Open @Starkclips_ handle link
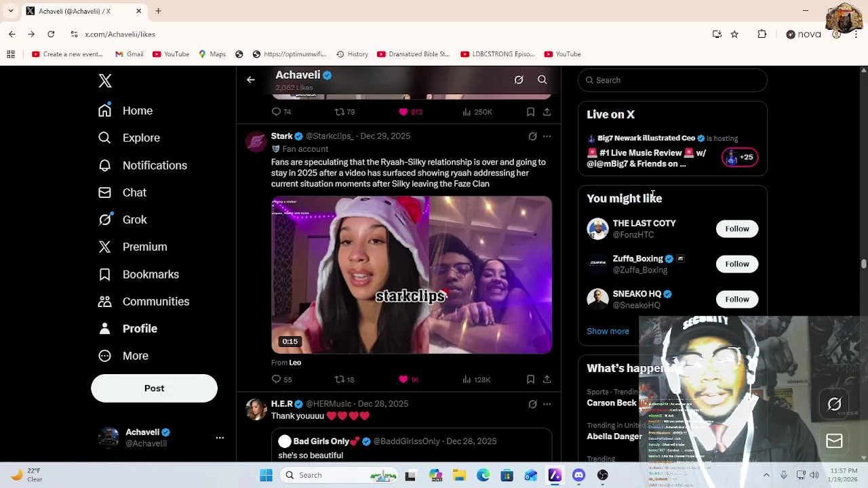 click(x=330, y=136)
